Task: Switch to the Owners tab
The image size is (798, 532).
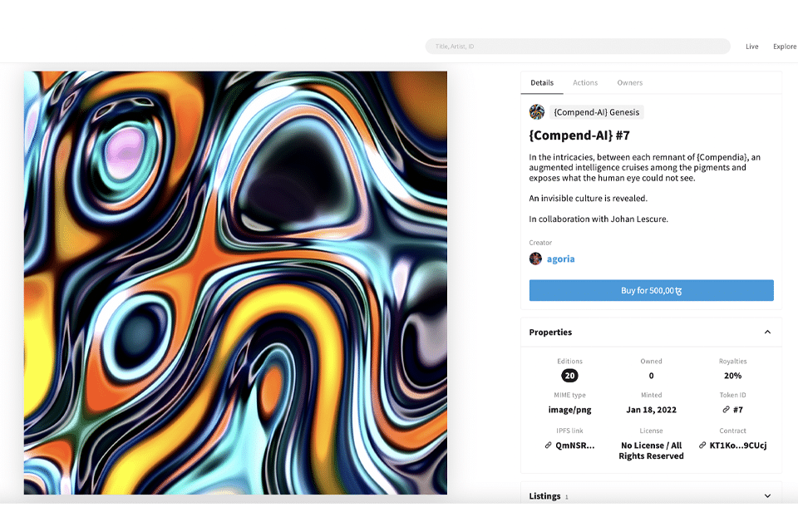Action: click(629, 82)
